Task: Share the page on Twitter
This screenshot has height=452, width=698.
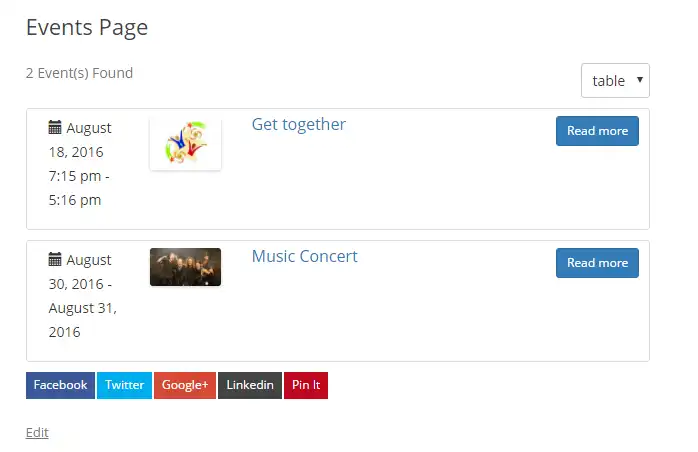Action: coord(125,385)
